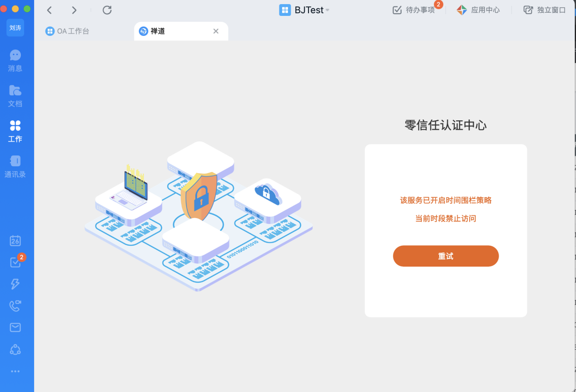Click the network nodes sidebar icon
576x392 pixels.
point(15,349)
